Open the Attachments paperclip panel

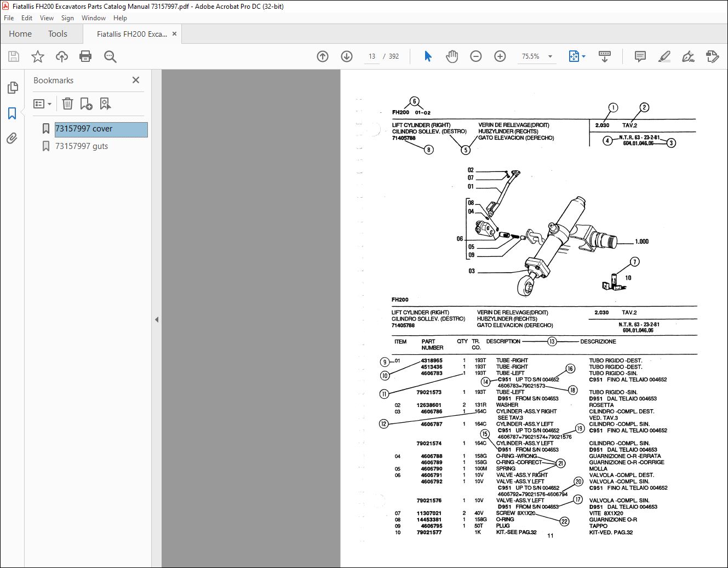tap(12, 139)
